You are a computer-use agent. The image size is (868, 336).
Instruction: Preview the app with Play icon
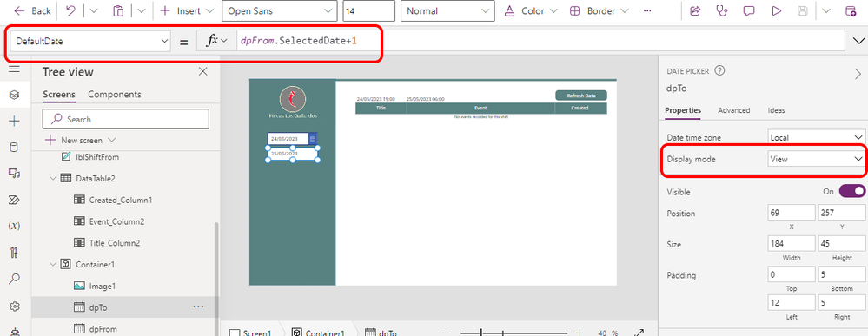click(x=776, y=10)
